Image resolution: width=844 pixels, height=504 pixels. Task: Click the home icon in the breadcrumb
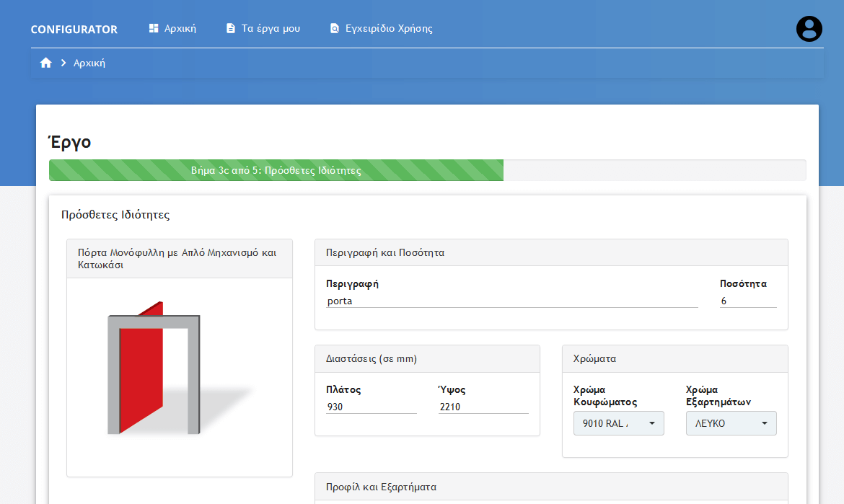[46, 63]
